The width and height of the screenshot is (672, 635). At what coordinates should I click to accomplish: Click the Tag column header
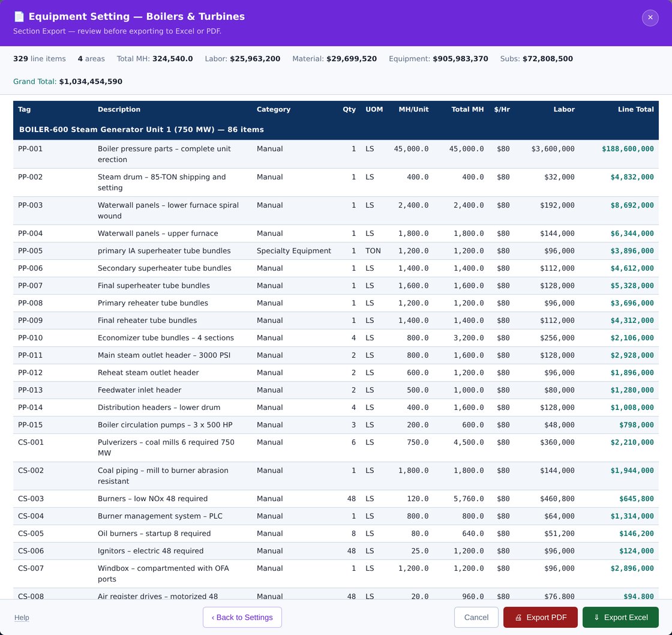coord(25,109)
